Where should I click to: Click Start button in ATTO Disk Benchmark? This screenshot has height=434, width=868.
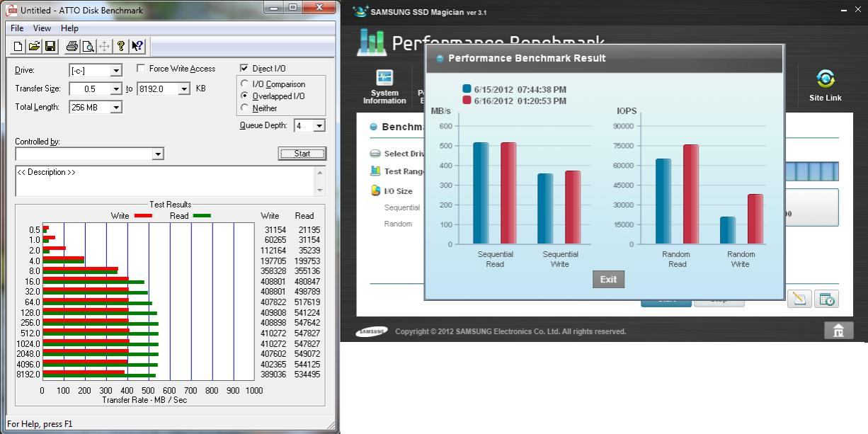click(302, 154)
